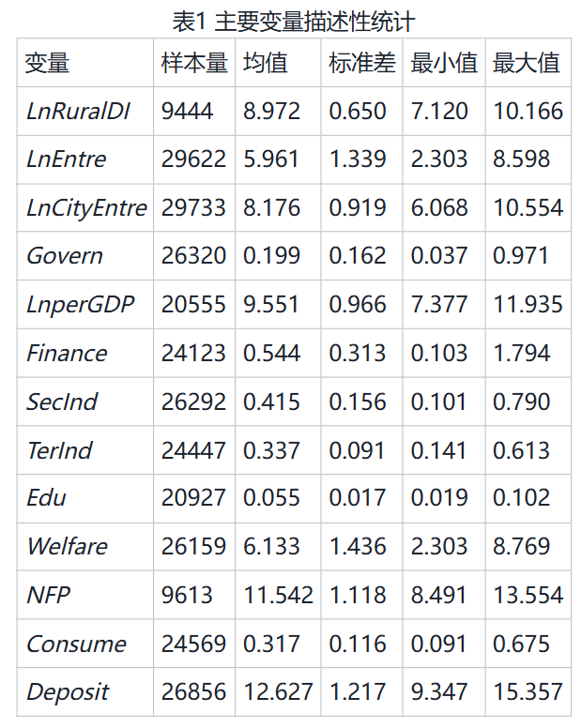Select the LnCityEntre variable name
The height and width of the screenshot is (728, 581).
click(86, 207)
